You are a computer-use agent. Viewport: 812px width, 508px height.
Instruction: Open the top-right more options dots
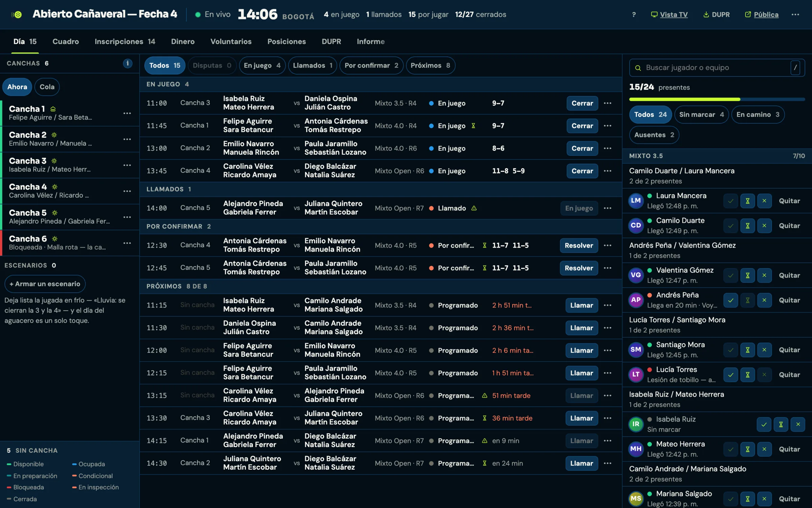[795, 15]
